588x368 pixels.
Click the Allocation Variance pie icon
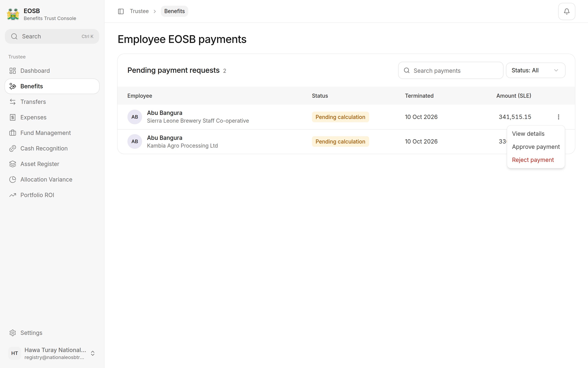pyautogui.click(x=13, y=180)
